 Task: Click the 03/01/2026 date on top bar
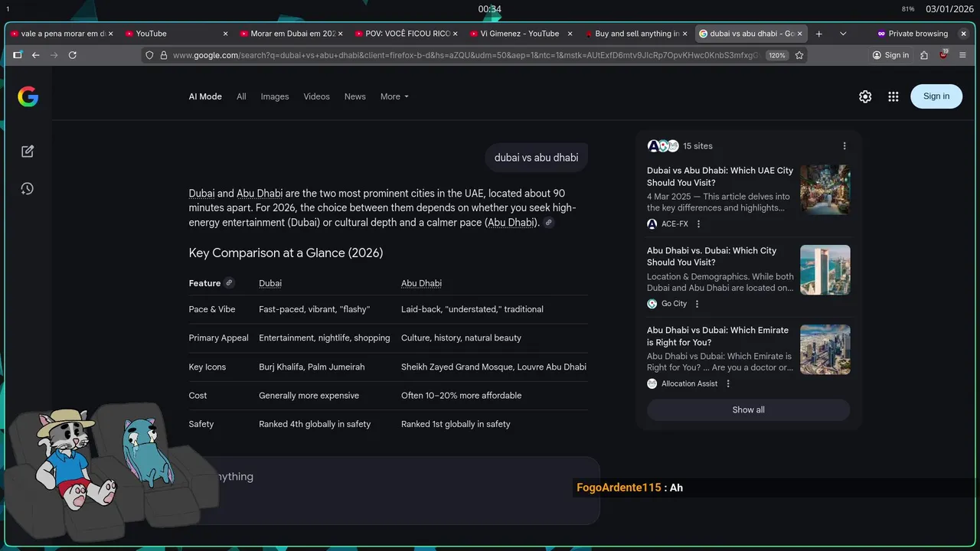click(x=949, y=9)
